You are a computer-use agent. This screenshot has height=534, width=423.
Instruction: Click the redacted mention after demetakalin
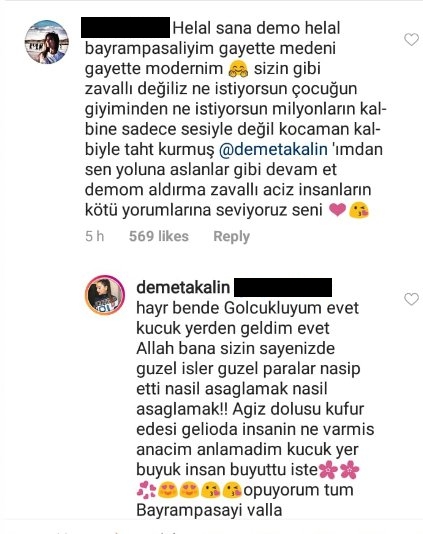[x=283, y=287]
